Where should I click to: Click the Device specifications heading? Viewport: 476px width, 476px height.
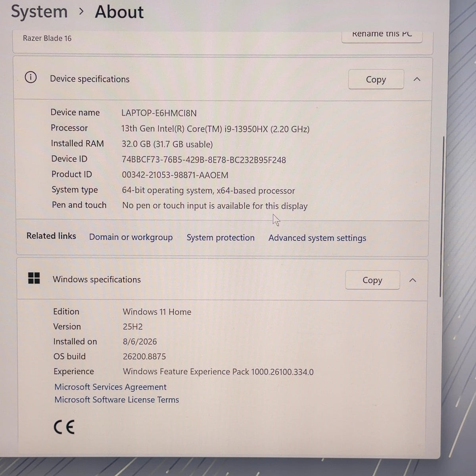tap(90, 79)
